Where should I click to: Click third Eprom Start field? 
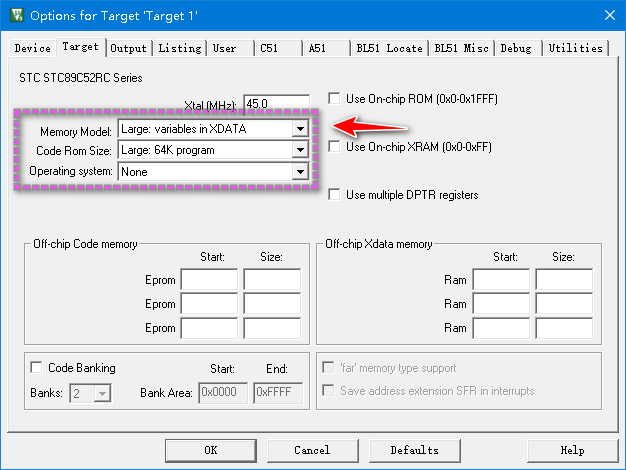point(209,328)
